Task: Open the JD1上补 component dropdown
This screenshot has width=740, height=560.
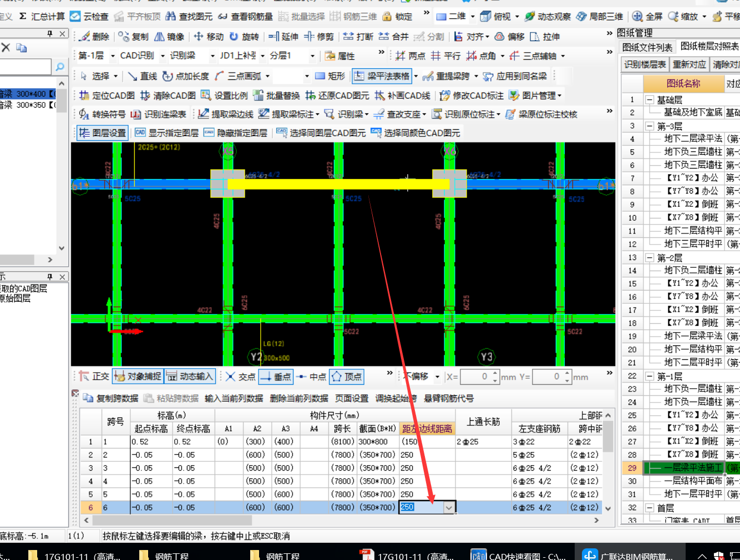Action: point(261,55)
